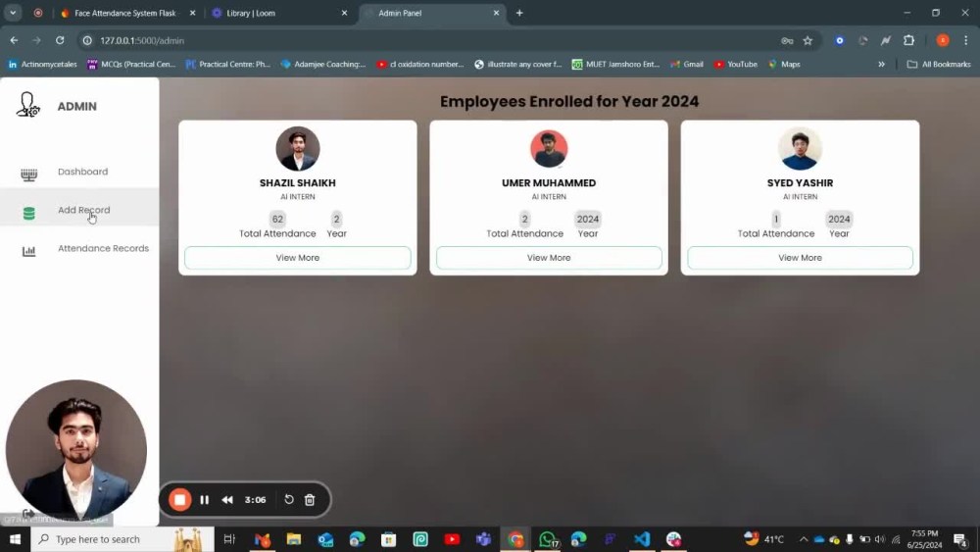Click the Dashboard grid icon
This screenshot has height=552, width=980.
point(28,175)
